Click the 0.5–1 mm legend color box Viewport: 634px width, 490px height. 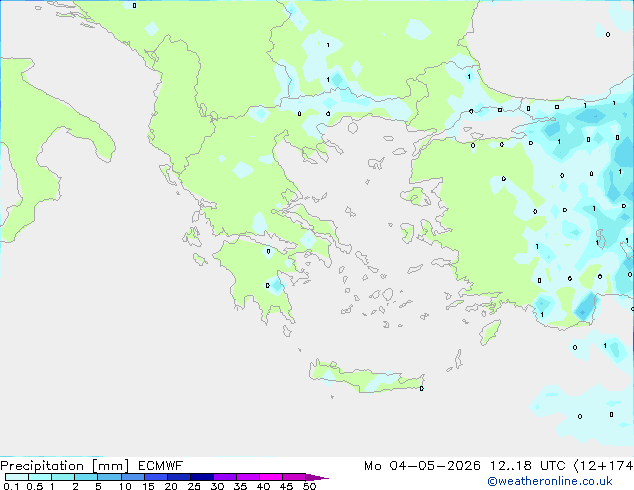pyautogui.click(x=40, y=477)
